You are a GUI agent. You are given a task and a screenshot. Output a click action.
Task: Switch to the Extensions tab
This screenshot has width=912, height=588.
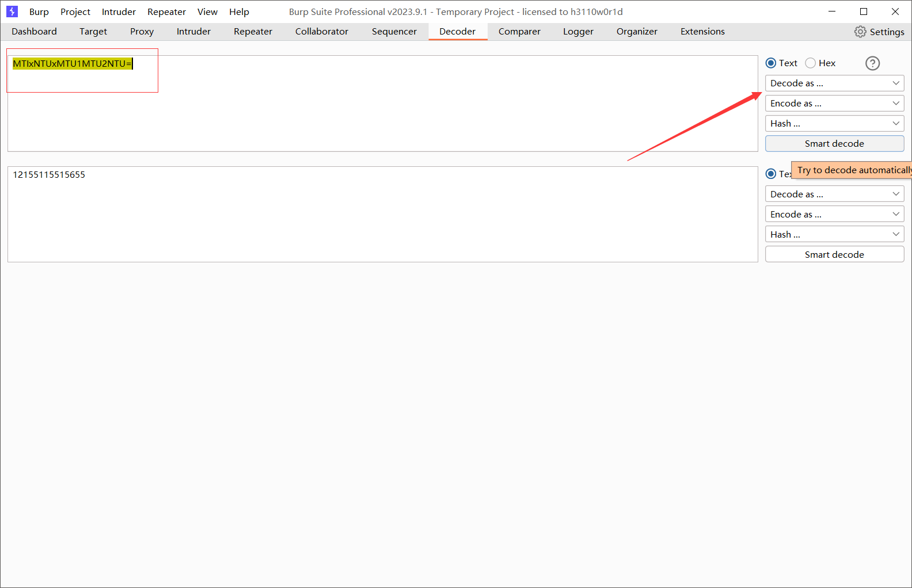pyautogui.click(x=702, y=32)
